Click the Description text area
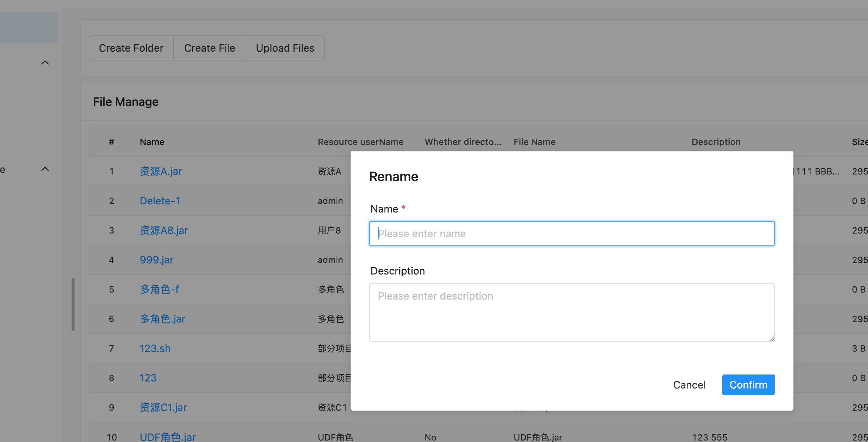This screenshot has width=868, height=442. [x=571, y=312]
